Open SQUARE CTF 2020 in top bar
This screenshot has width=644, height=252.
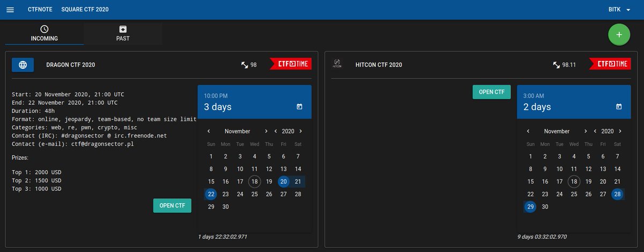pyautogui.click(x=85, y=10)
